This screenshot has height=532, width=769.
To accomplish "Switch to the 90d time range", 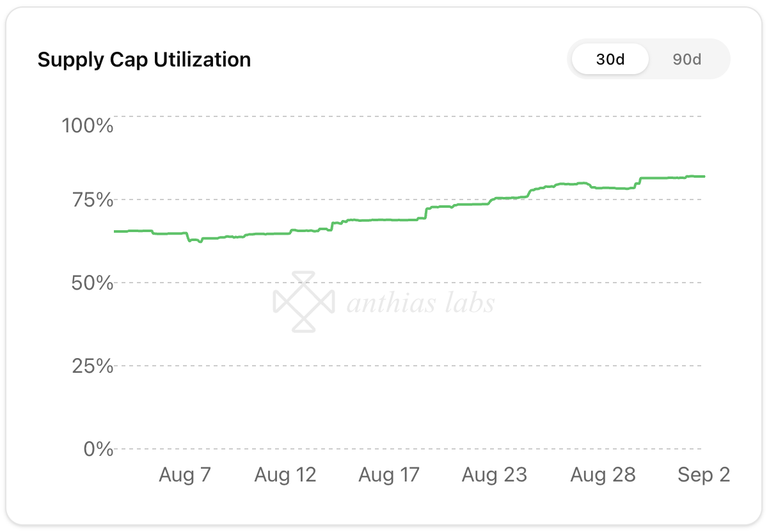I will click(687, 59).
